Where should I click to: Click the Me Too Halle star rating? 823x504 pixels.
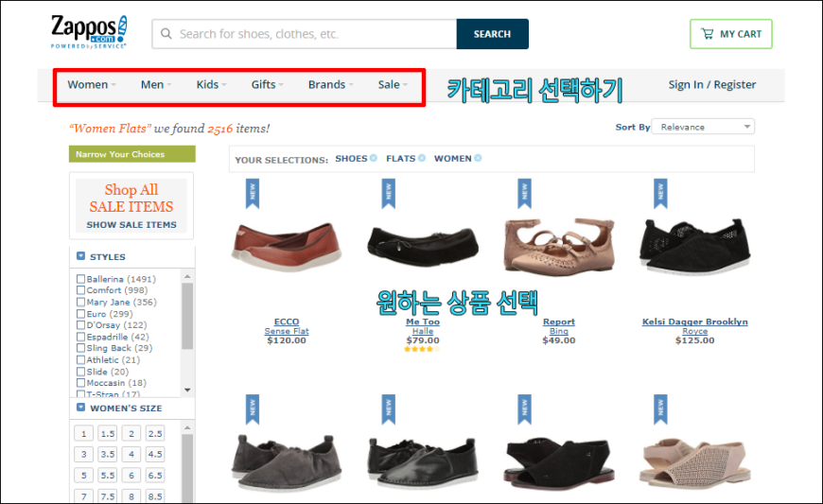click(x=423, y=349)
